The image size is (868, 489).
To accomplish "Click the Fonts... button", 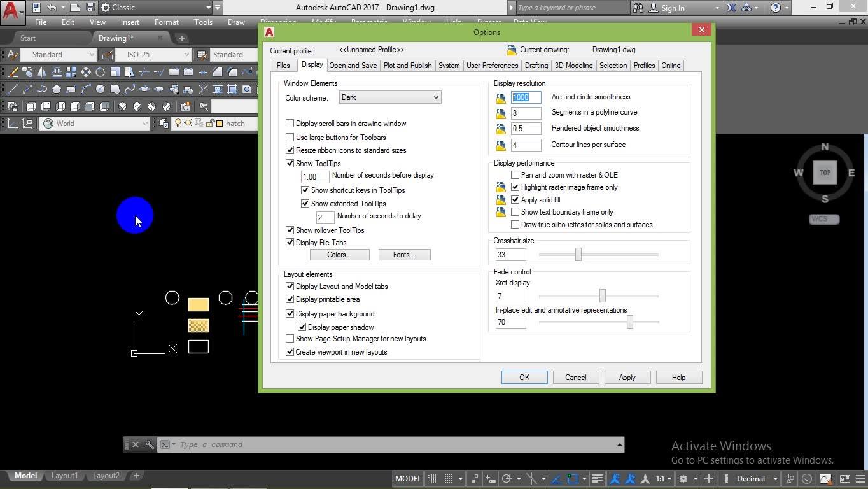I will point(404,255).
